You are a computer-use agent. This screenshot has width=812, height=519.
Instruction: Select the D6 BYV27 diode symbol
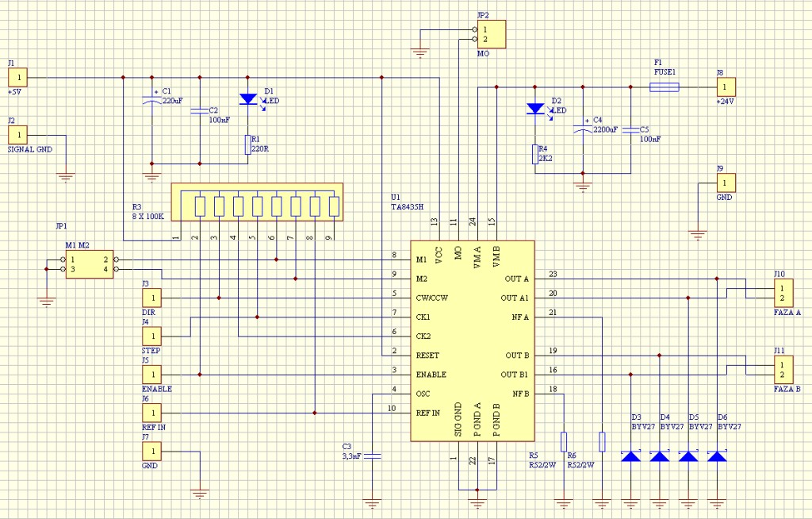(x=717, y=456)
